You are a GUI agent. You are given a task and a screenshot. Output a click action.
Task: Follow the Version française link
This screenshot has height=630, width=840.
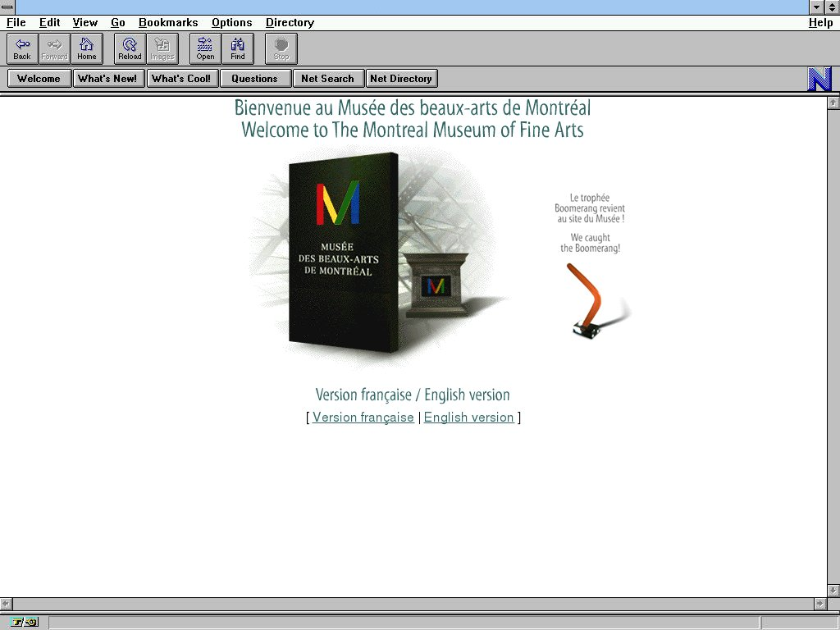363,418
